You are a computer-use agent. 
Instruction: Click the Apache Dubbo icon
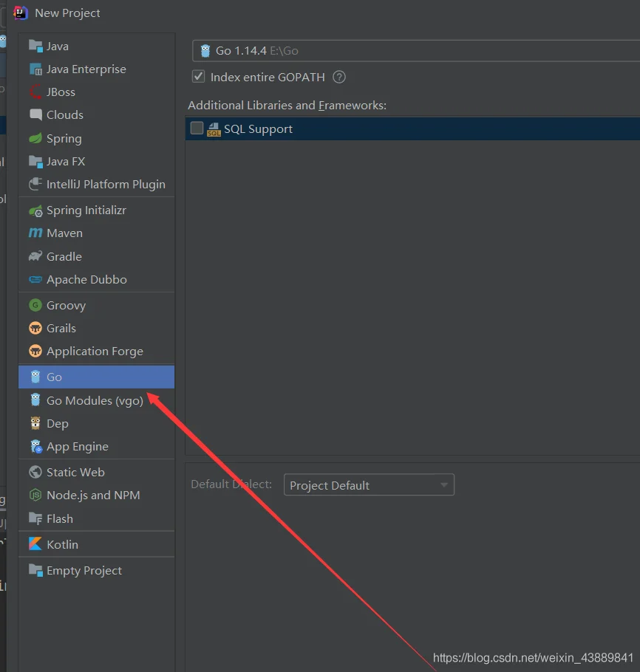35,279
